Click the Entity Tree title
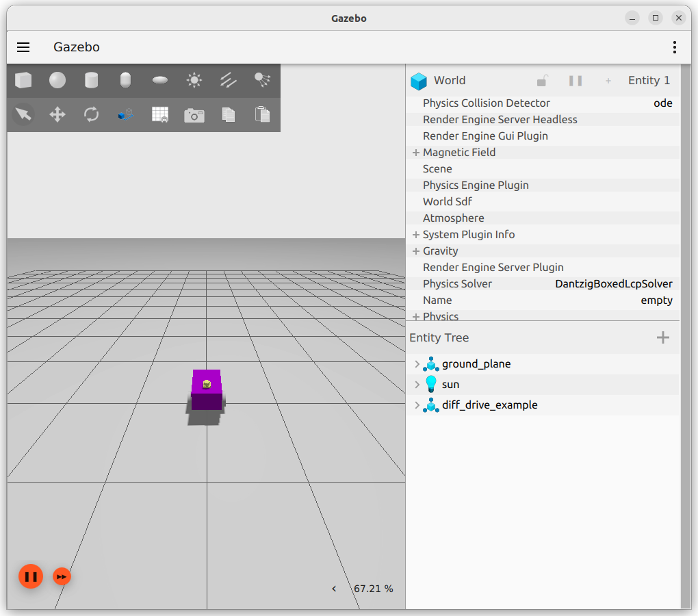 pyautogui.click(x=439, y=338)
